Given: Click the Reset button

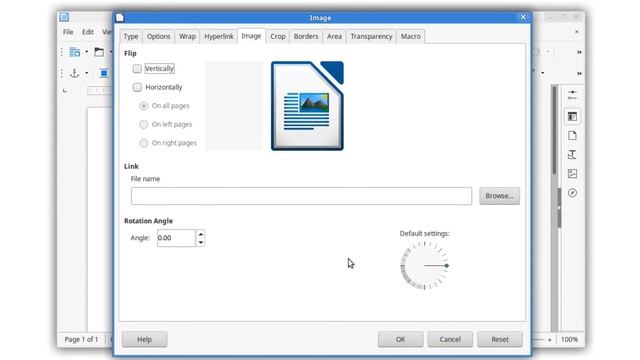Looking at the screenshot, I should click(x=500, y=339).
